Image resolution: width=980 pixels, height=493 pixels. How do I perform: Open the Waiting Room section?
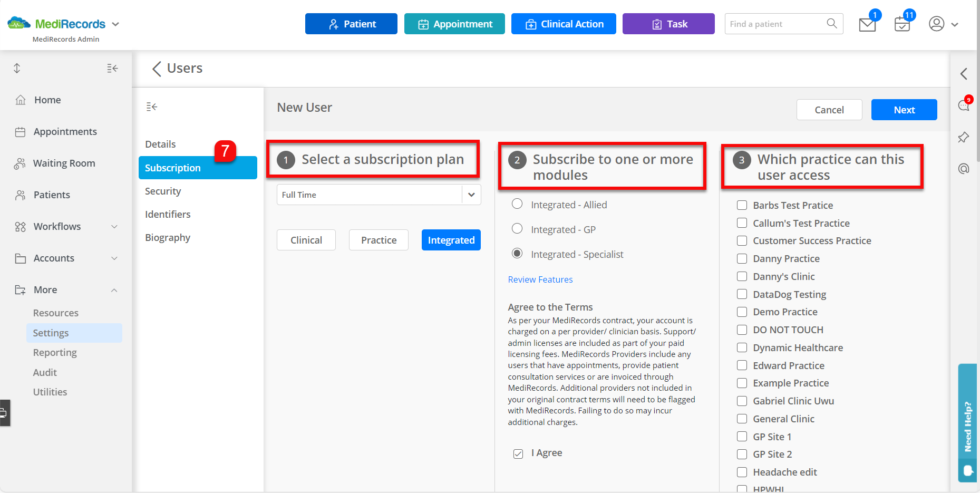point(64,163)
